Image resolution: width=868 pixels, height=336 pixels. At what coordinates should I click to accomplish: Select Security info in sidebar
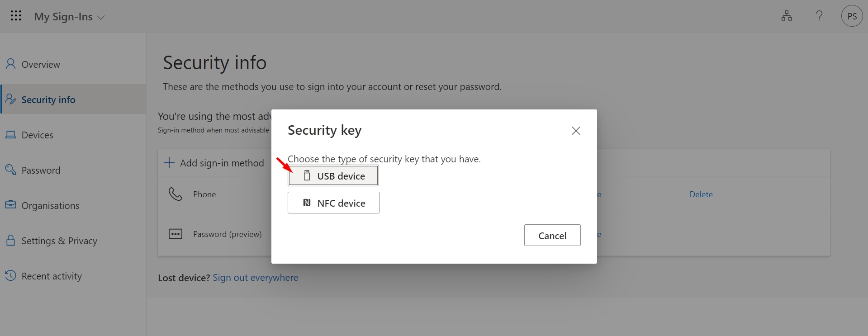coord(48,99)
